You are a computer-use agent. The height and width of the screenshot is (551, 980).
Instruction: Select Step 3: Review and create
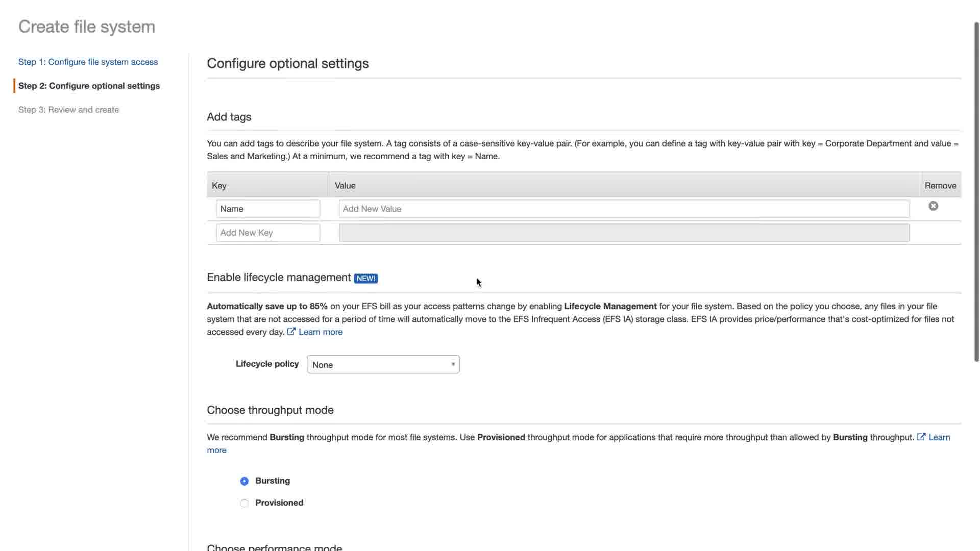(x=68, y=110)
